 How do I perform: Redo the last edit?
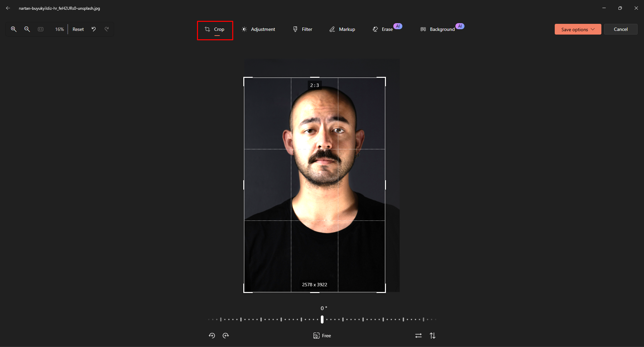pos(107,29)
